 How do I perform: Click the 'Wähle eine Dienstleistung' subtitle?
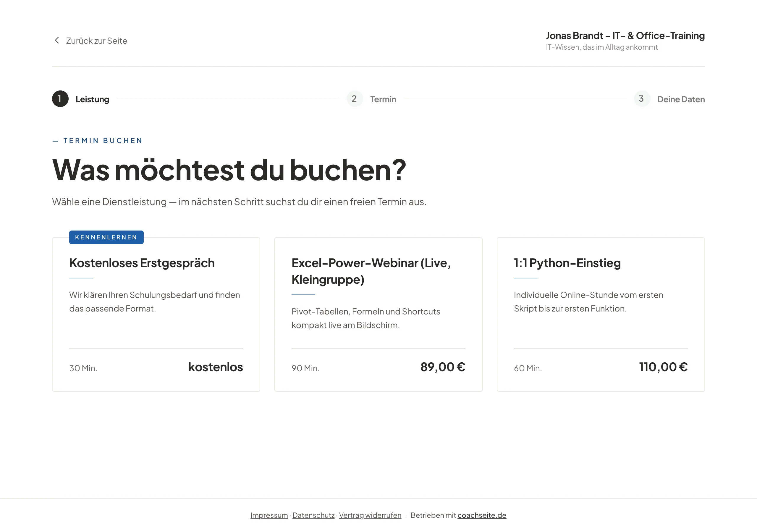(239, 202)
